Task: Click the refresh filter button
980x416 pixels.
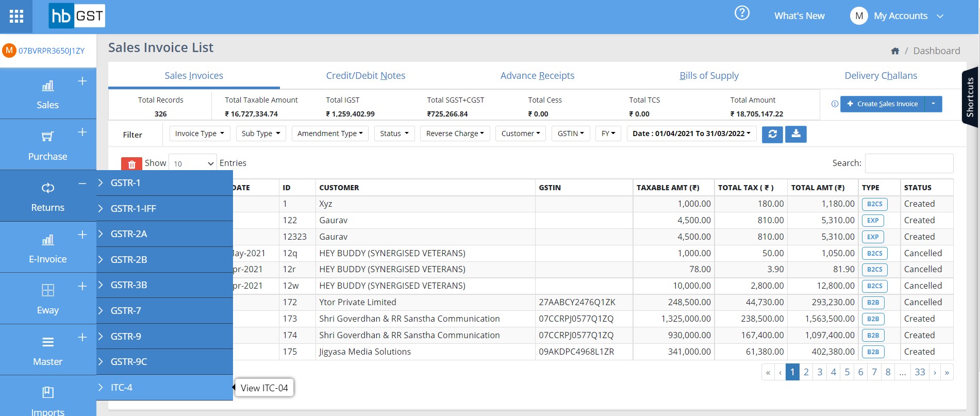Action: [772, 134]
